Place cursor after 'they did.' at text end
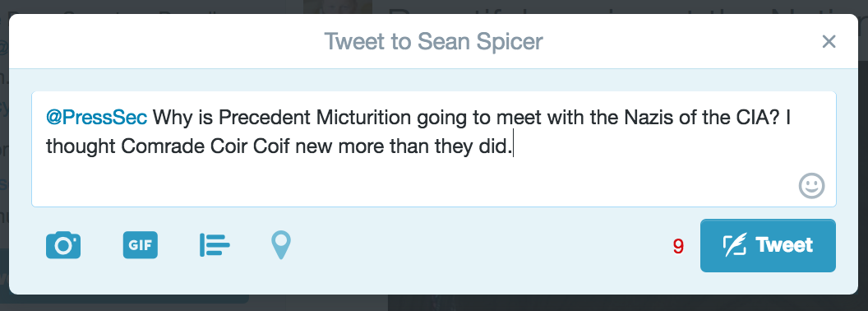This screenshot has width=868, height=311. tap(515, 147)
